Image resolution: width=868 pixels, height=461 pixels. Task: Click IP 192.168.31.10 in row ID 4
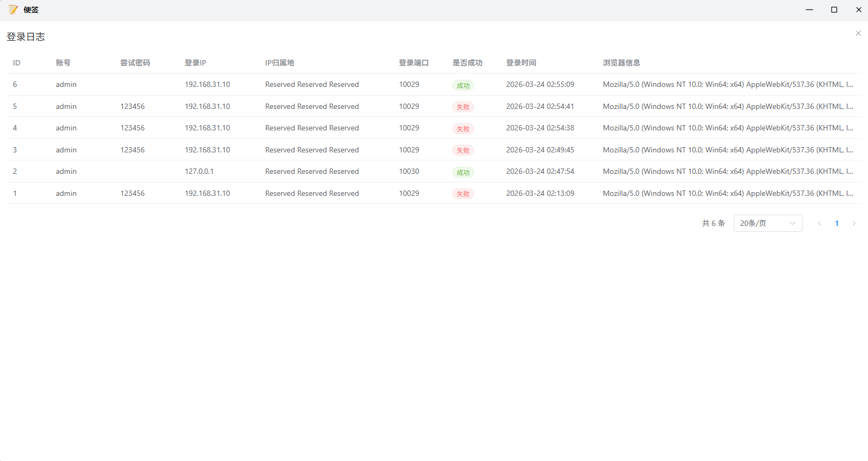207,128
